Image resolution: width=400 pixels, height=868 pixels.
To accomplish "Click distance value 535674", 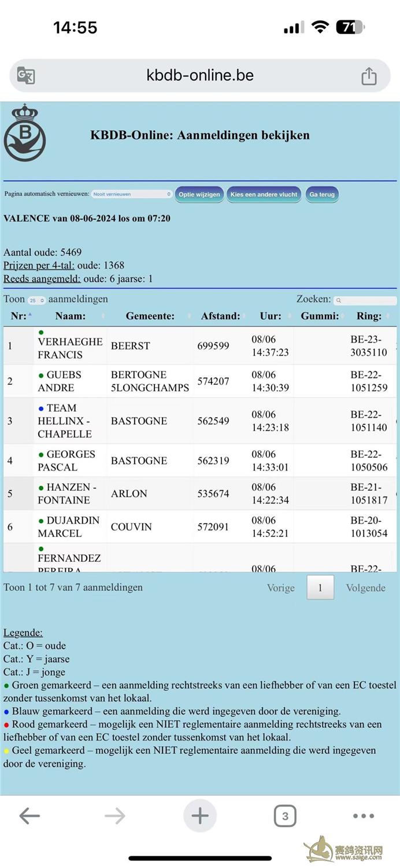I will pos(213,494).
